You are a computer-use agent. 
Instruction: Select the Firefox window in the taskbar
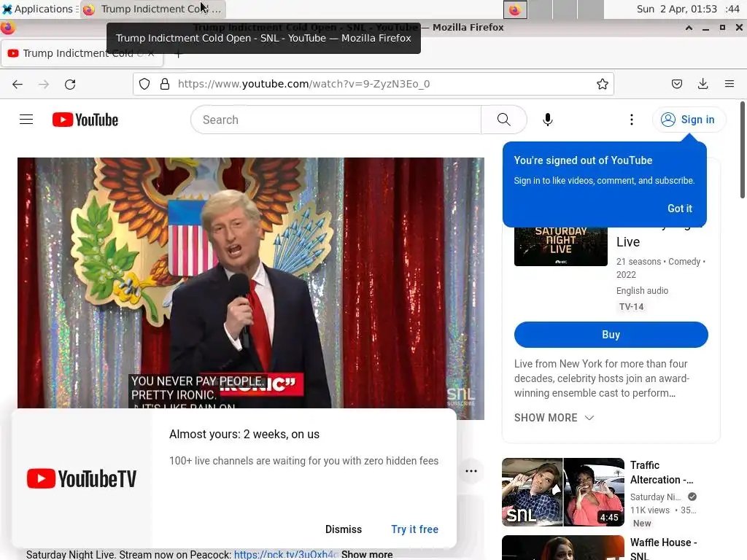point(152,9)
